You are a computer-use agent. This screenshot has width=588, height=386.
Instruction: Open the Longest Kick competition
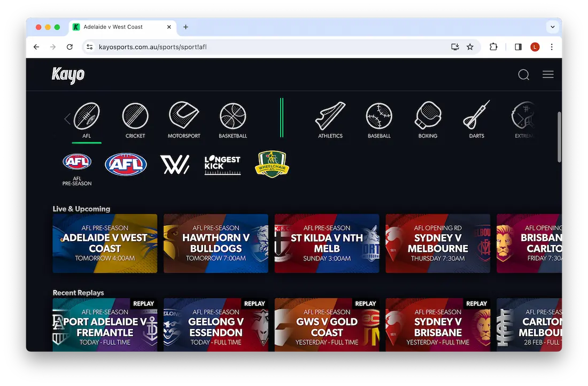point(222,165)
